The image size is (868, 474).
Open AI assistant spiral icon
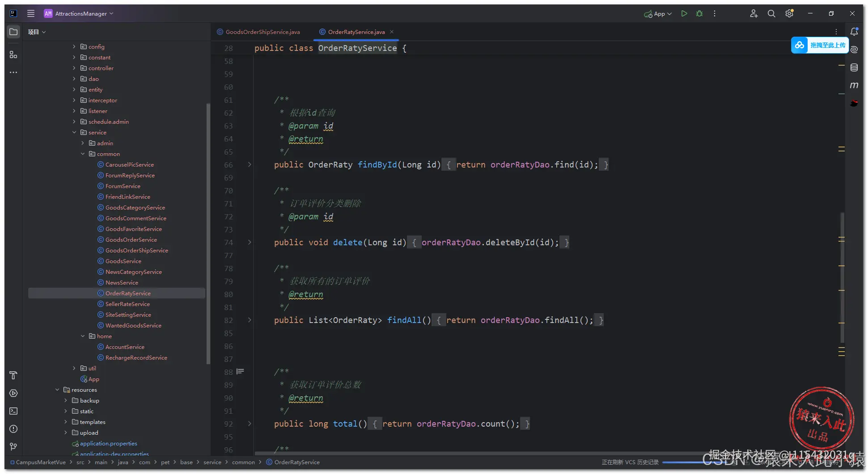click(854, 50)
